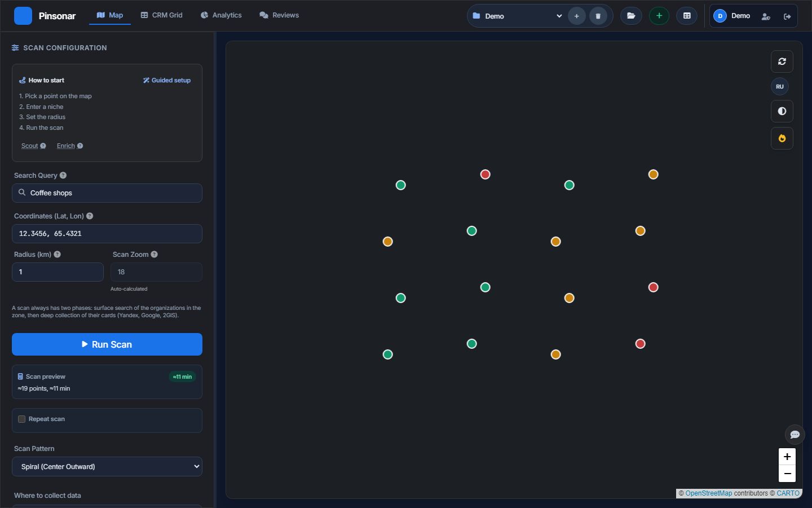Add a new project with the gray plus button
The height and width of the screenshot is (508, 812).
[576, 16]
